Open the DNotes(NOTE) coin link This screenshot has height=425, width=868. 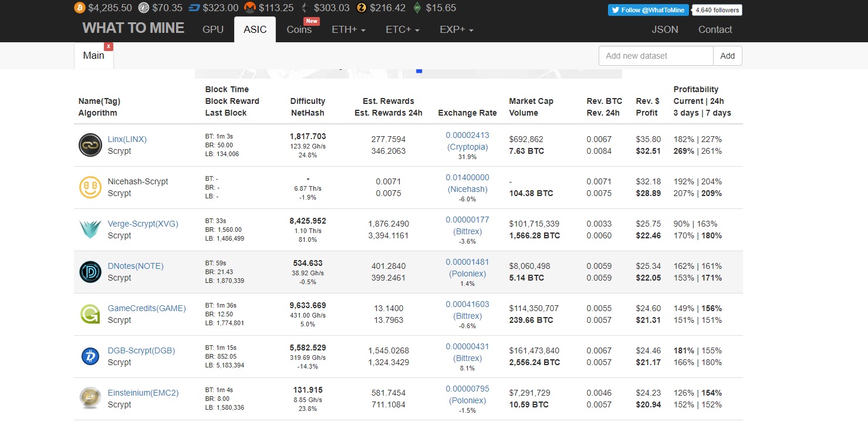136,266
